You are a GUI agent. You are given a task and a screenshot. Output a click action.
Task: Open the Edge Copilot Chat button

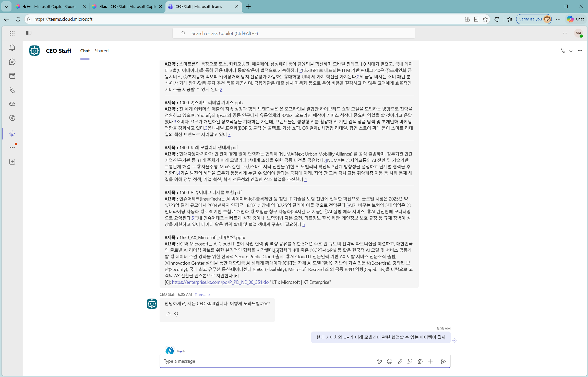tap(575, 19)
